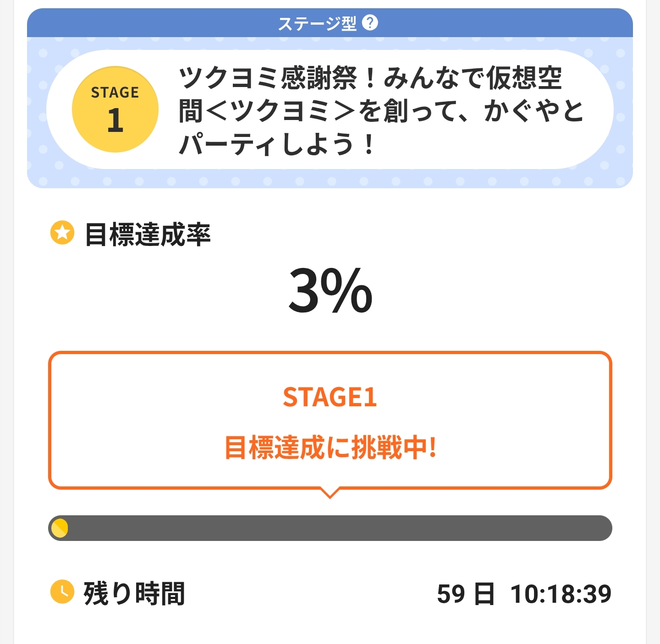Select the ステージ型 header label
The height and width of the screenshot is (644, 660).
click(317, 23)
